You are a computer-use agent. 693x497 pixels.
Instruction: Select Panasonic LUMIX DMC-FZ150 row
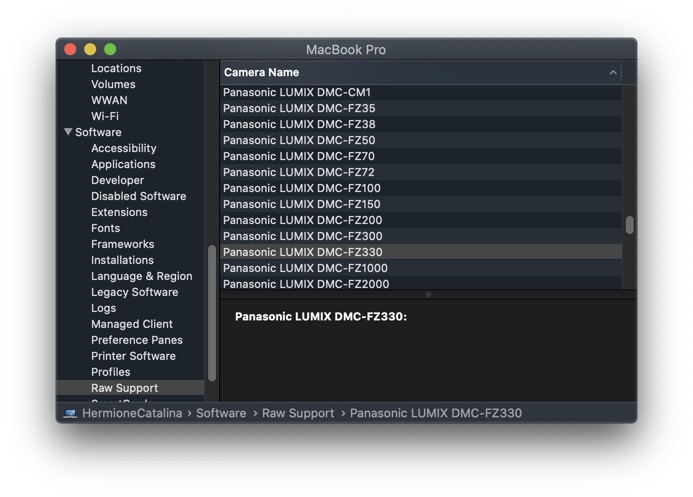coord(421,204)
